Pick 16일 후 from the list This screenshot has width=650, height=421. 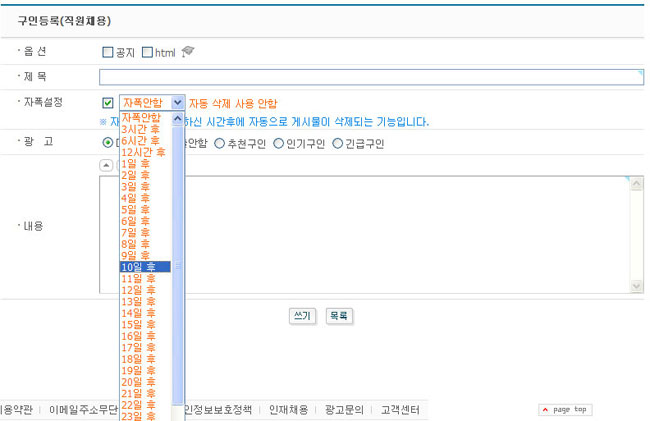(x=145, y=336)
